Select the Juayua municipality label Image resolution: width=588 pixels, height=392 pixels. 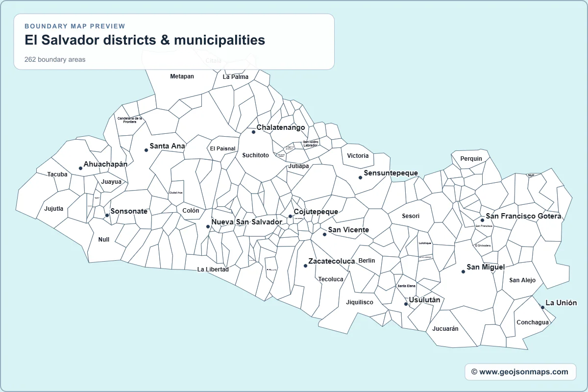click(111, 182)
